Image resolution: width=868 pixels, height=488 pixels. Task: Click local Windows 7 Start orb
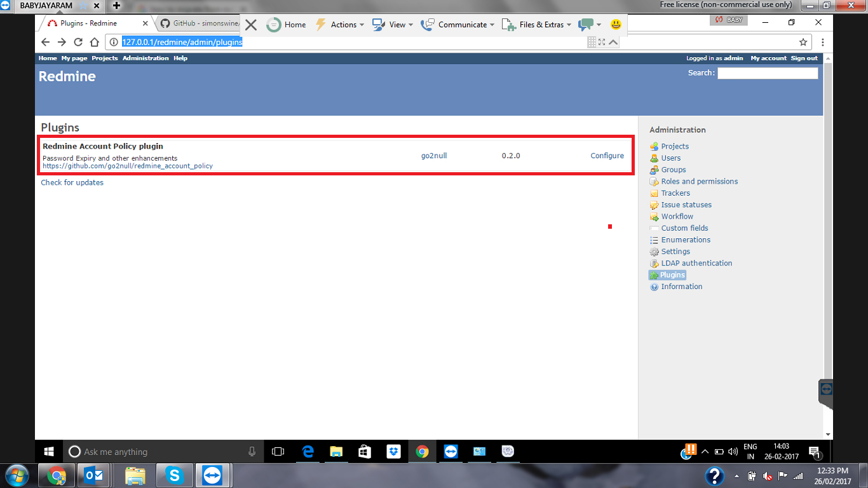point(16,475)
